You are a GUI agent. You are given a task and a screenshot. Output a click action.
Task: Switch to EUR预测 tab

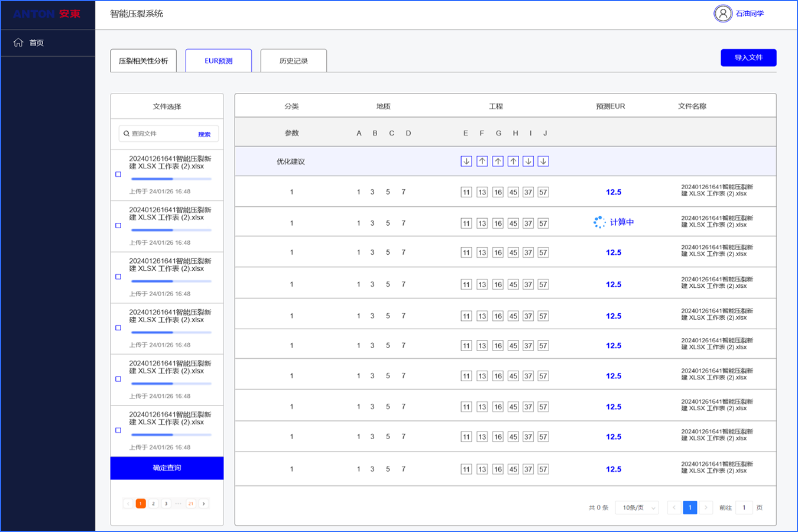tap(219, 61)
